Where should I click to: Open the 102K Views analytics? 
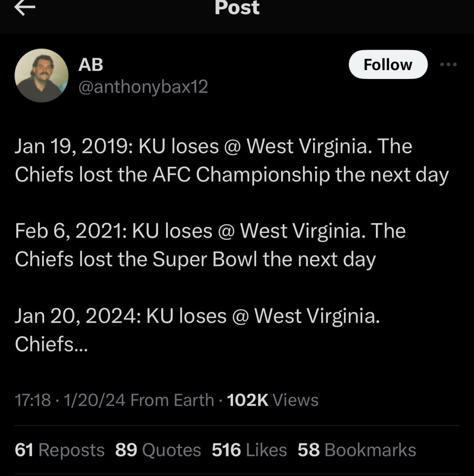pyautogui.click(x=273, y=400)
